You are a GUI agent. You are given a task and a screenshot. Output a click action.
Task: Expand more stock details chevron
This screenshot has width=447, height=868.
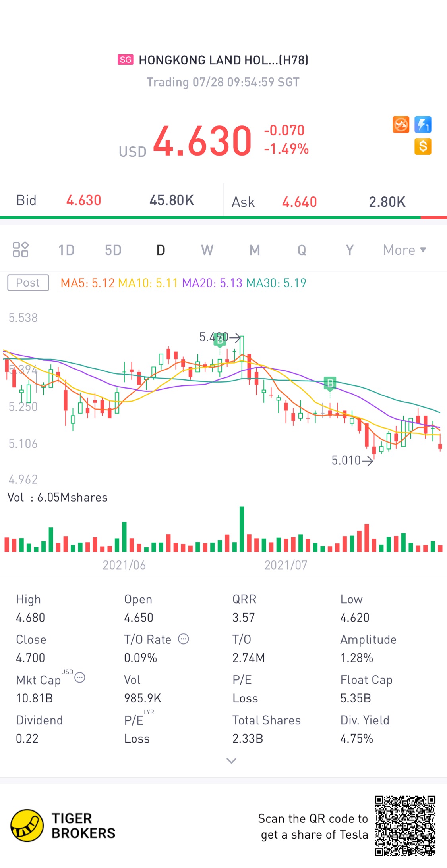(231, 760)
